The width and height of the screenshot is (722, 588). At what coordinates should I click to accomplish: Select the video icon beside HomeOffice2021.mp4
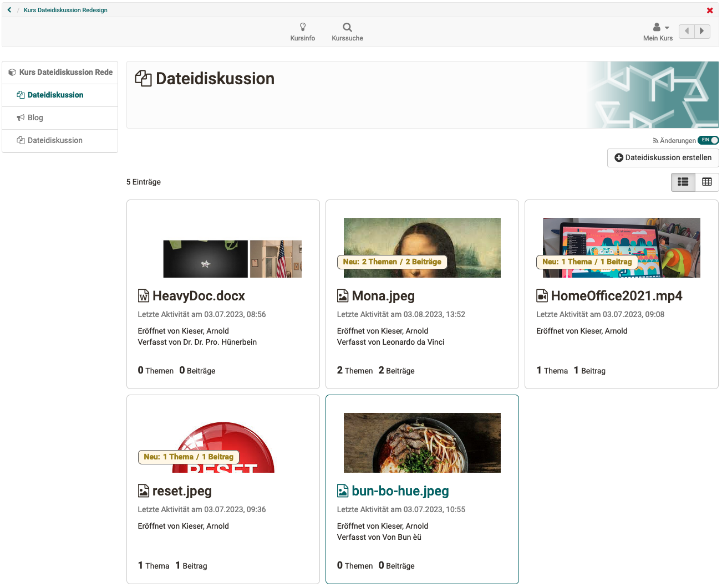point(541,295)
